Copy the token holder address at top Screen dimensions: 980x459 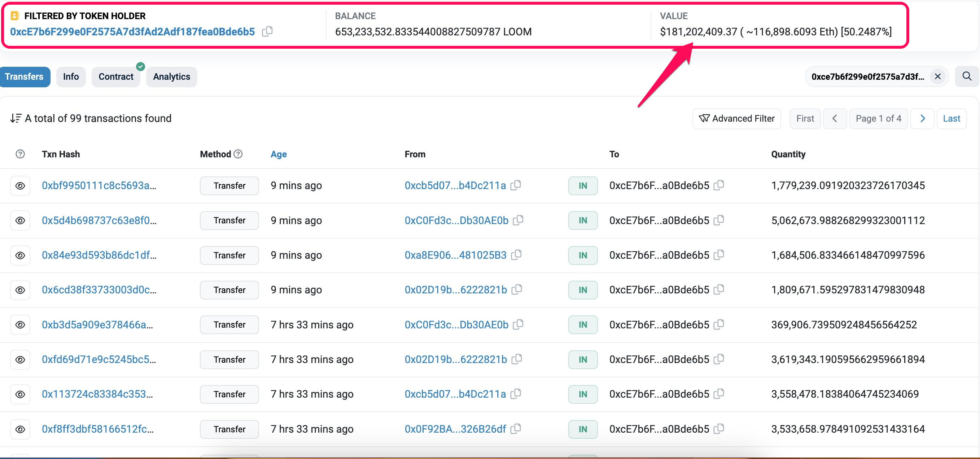click(x=267, y=31)
